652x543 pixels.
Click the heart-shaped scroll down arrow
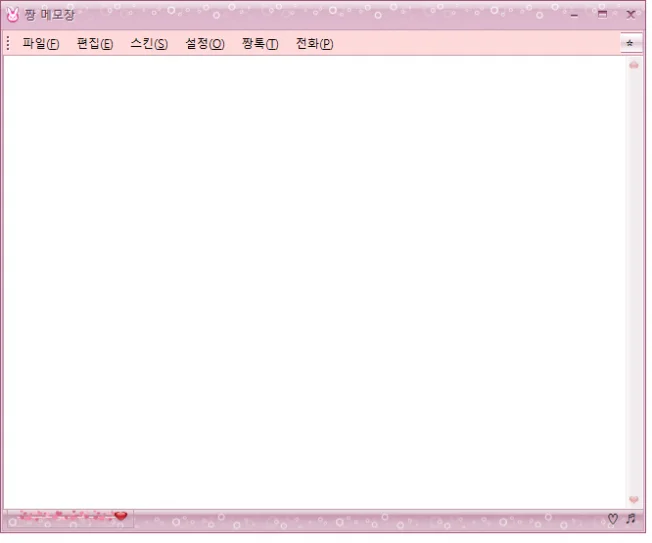tap(633, 499)
